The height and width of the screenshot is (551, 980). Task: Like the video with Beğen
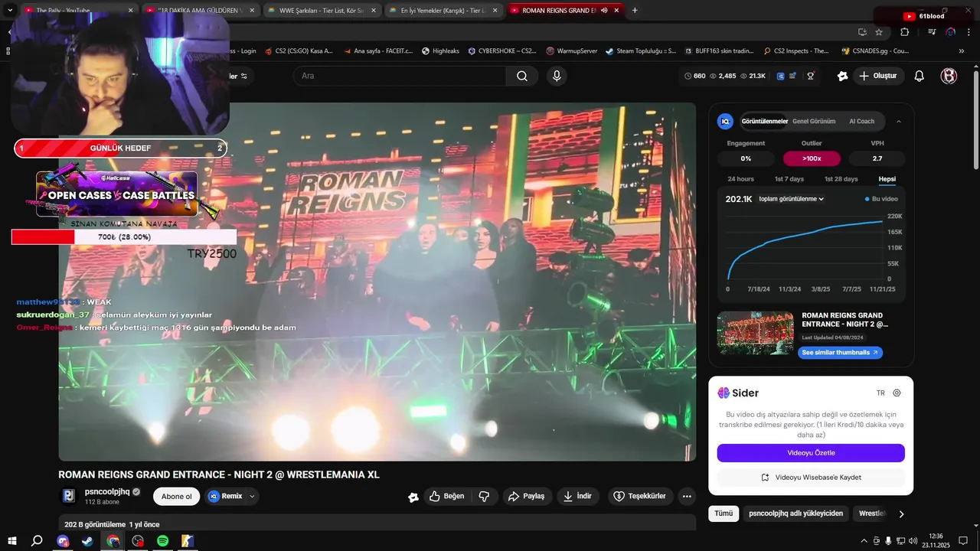tap(446, 496)
